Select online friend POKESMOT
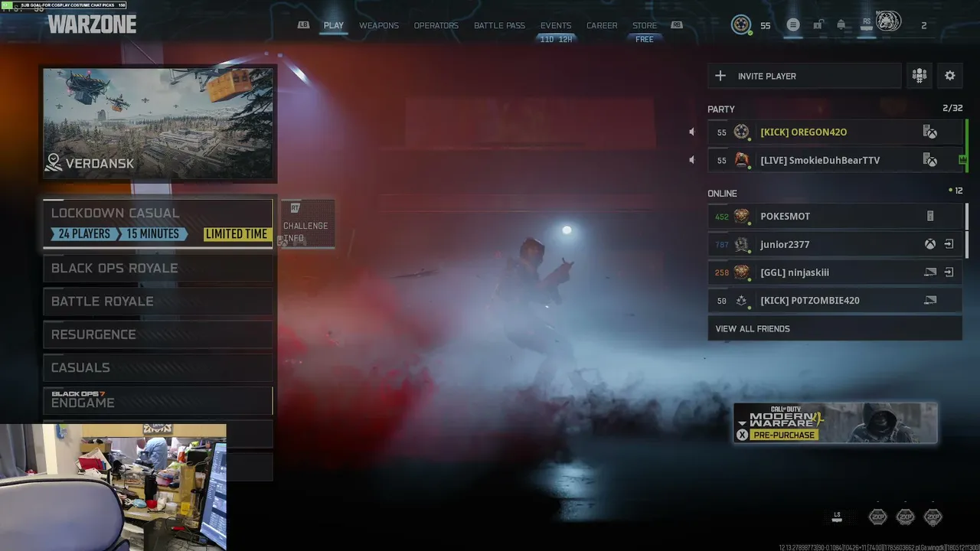 835,217
